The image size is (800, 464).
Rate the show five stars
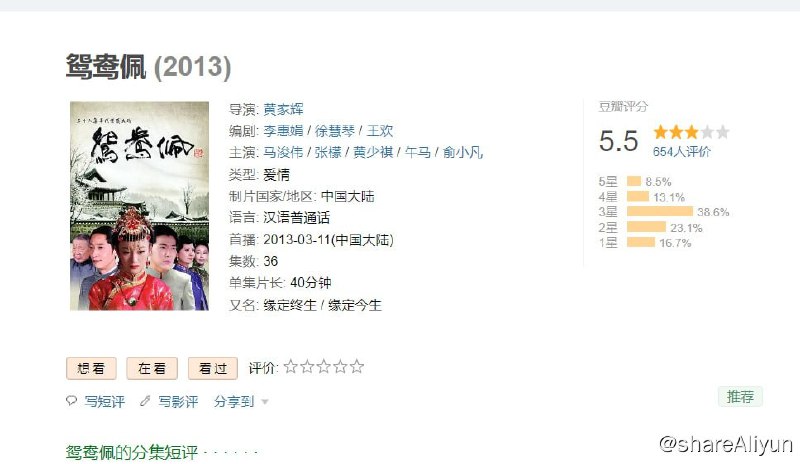(357, 367)
